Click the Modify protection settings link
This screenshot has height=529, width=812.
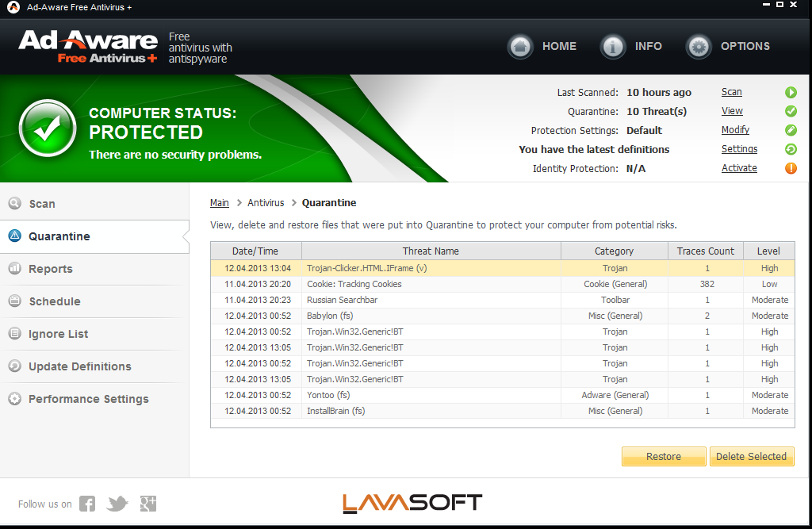[735, 130]
